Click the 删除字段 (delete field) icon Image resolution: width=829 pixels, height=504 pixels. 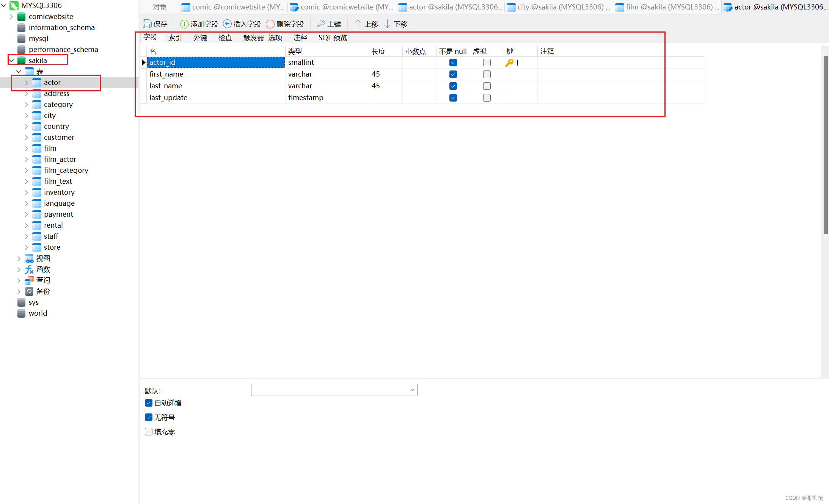[270, 23]
